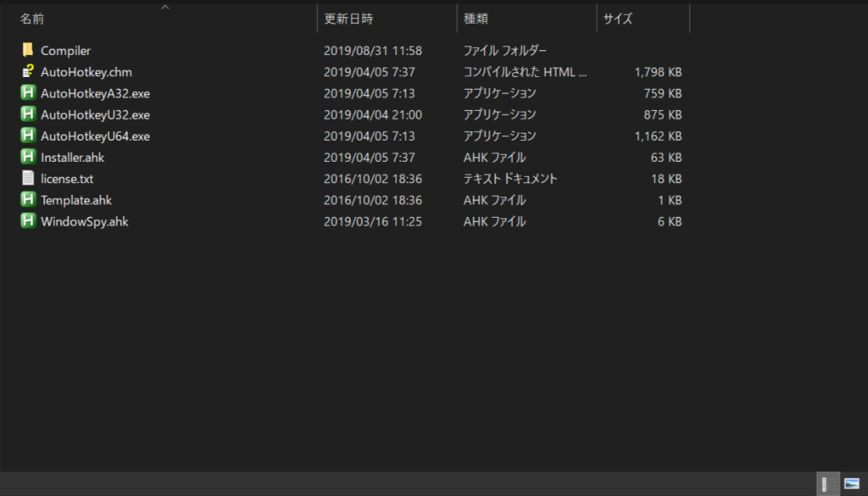
Task: Click the AutoHotkey.chm help file icon
Action: [28, 72]
